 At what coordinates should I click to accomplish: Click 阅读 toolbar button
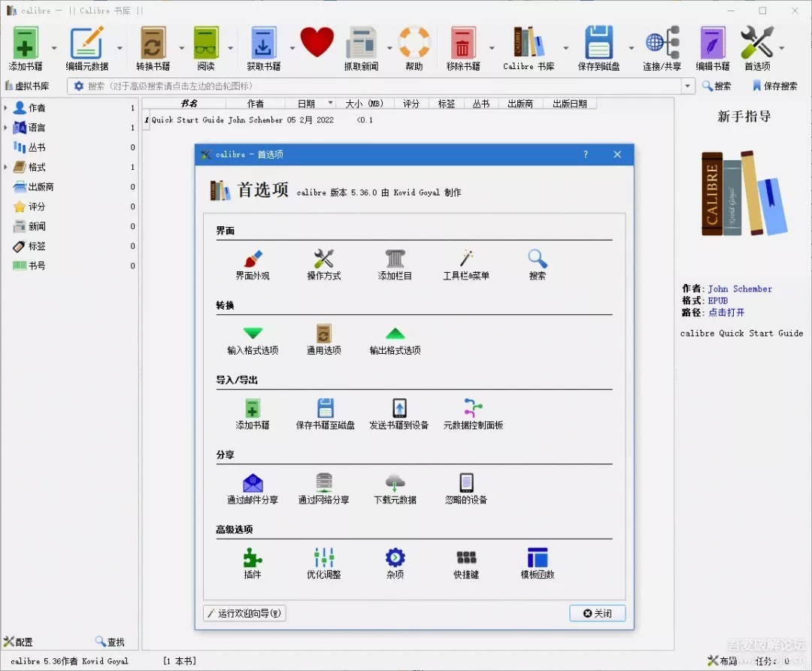(x=206, y=48)
